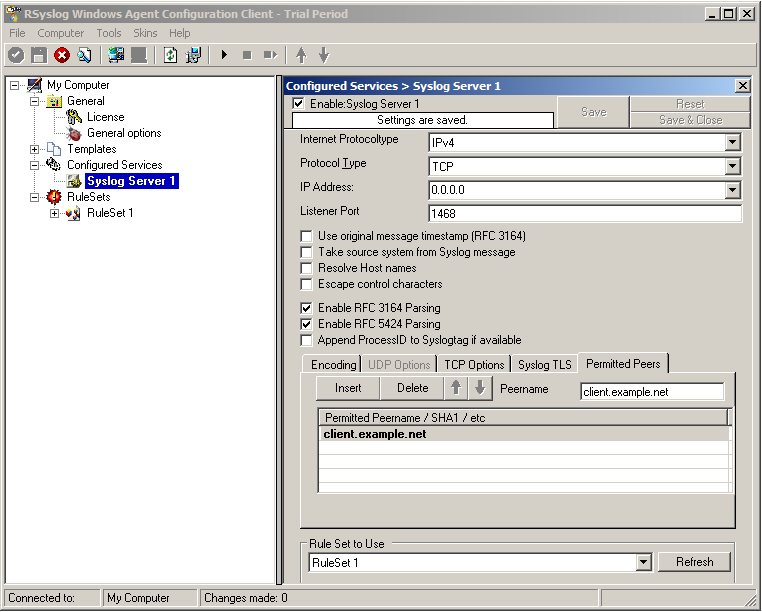Click the Refresh button
762x612 pixels.
[x=694, y=562]
